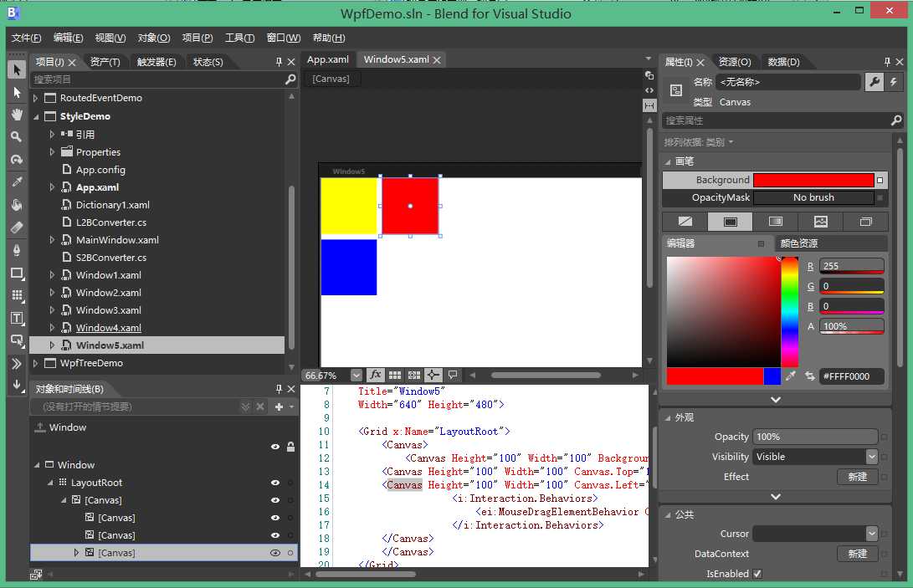Open the zoom percentage dropdown
Image resolution: width=913 pixels, height=588 pixels.
[356, 376]
